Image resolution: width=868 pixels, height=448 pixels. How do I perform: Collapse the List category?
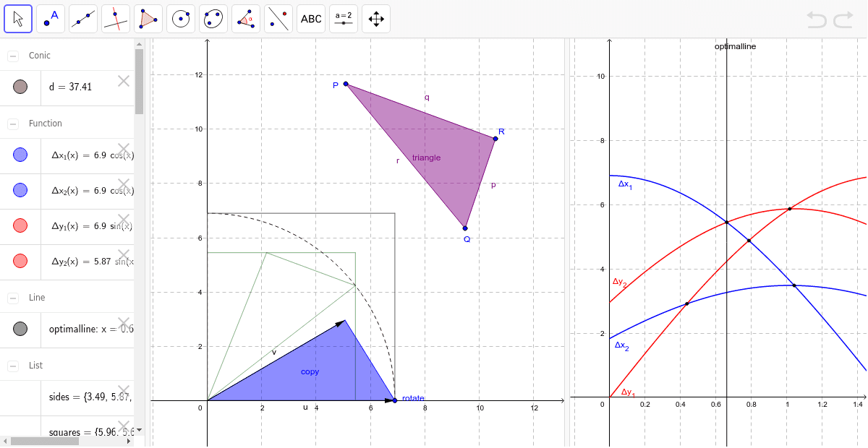pyautogui.click(x=13, y=366)
